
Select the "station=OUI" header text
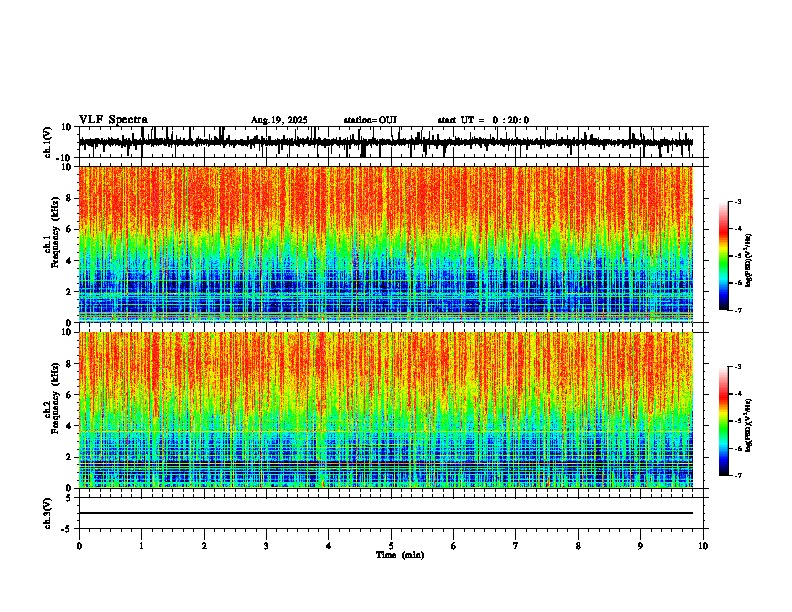(370, 120)
